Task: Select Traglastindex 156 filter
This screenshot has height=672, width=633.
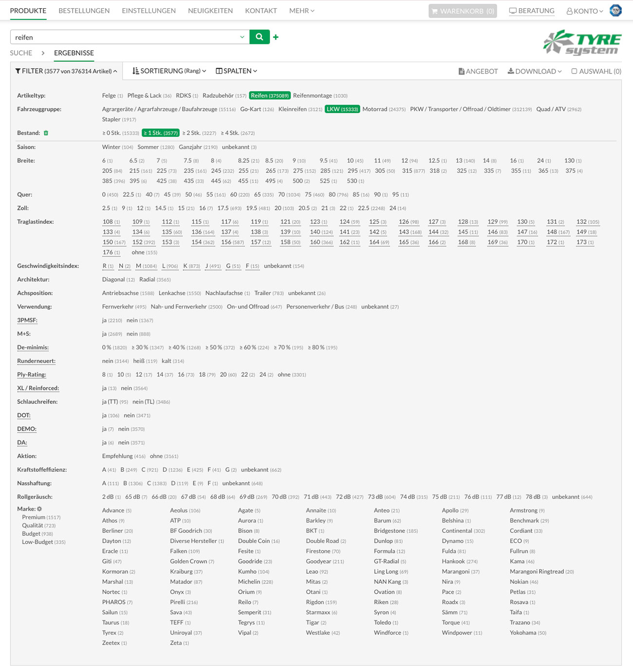Action: click(232, 242)
